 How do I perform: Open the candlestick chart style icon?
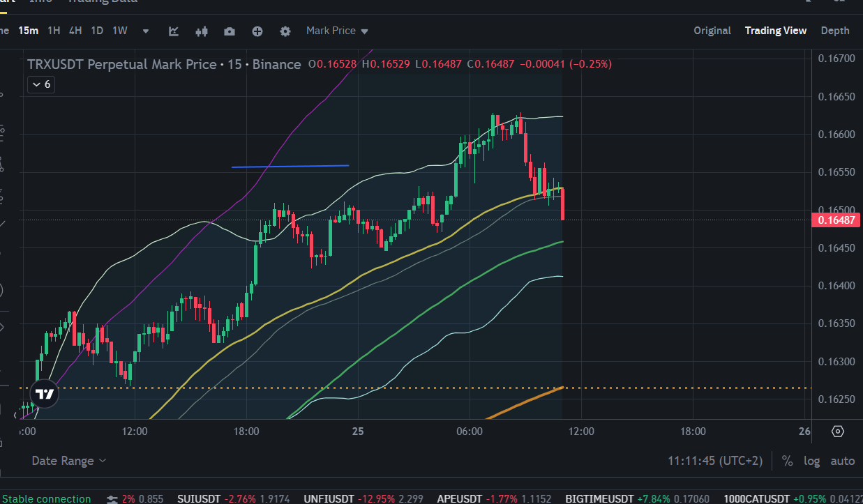click(202, 31)
